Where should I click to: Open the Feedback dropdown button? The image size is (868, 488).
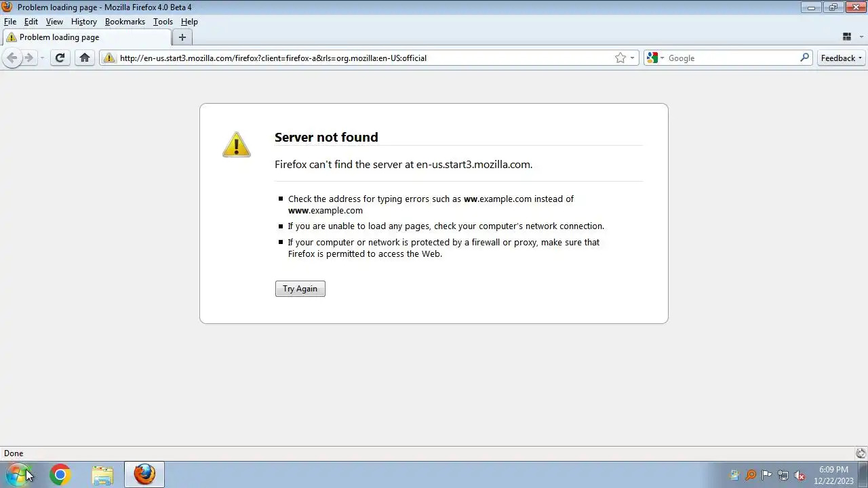tap(842, 58)
